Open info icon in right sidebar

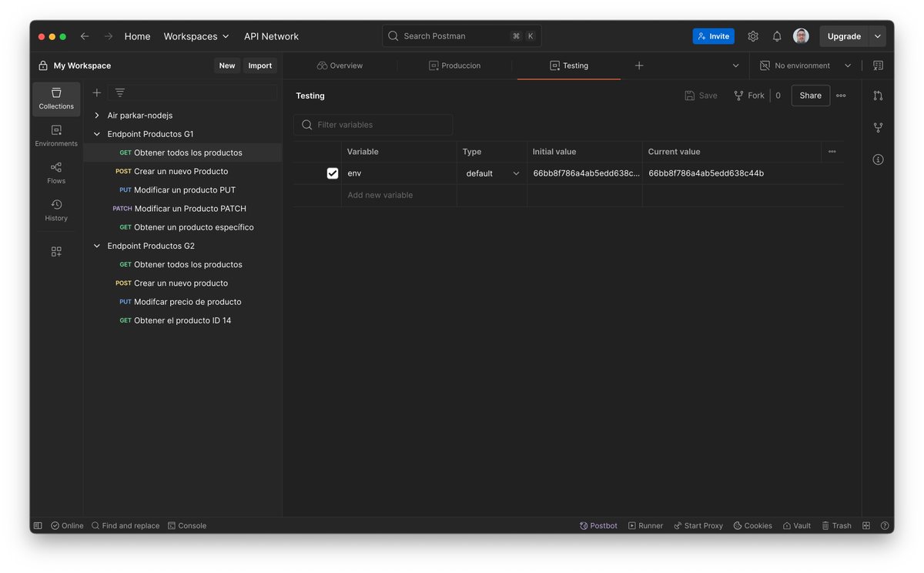point(878,159)
